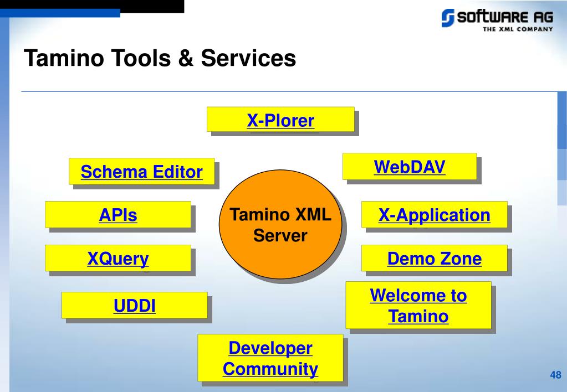Open the X-Application link
567x392 pixels.
click(435, 215)
